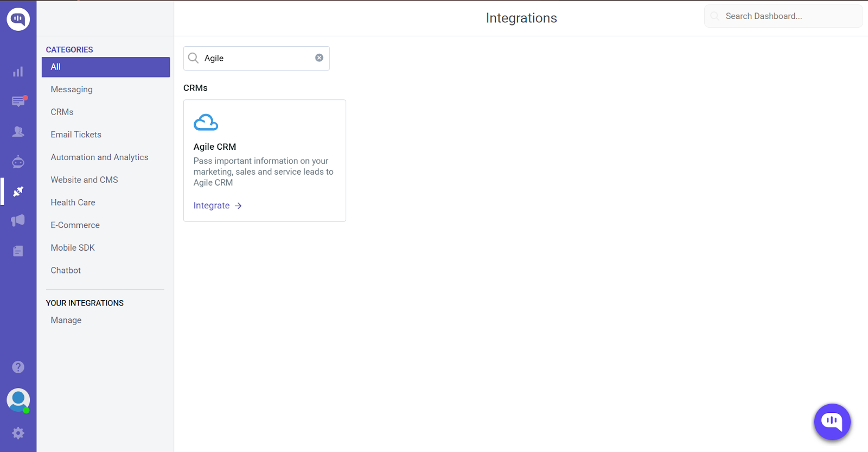
Task: Select the All category
Action: tap(106, 67)
